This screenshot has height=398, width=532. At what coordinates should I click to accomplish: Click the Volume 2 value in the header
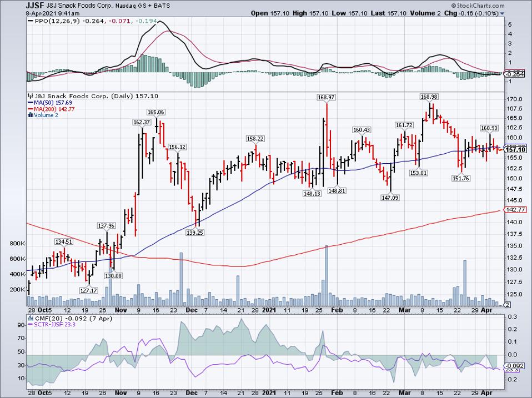tap(425, 13)
